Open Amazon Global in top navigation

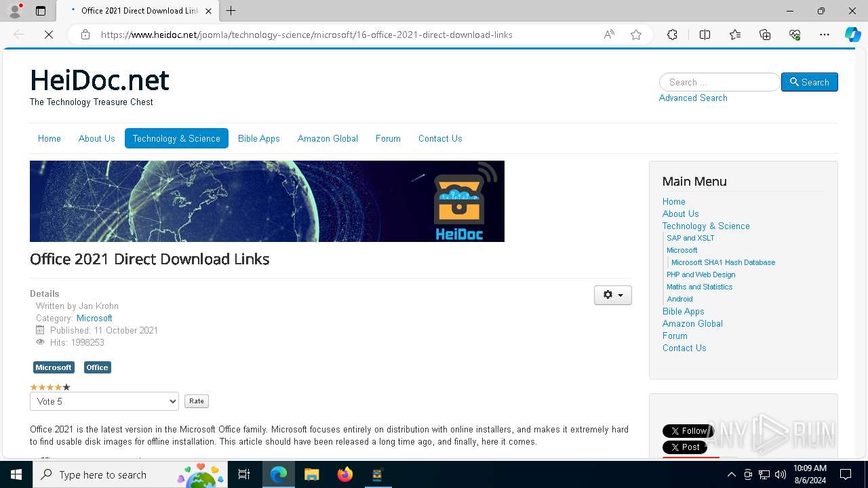tap(328, 138)
